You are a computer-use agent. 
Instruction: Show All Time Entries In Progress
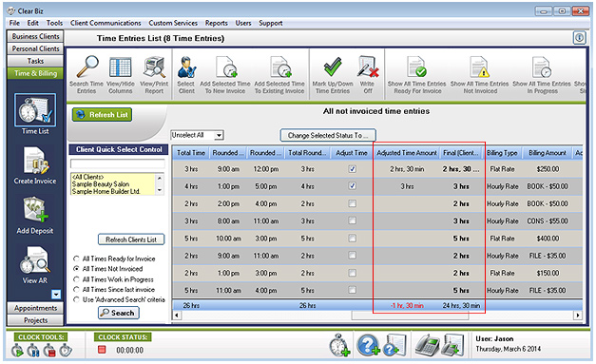(542, 75)
